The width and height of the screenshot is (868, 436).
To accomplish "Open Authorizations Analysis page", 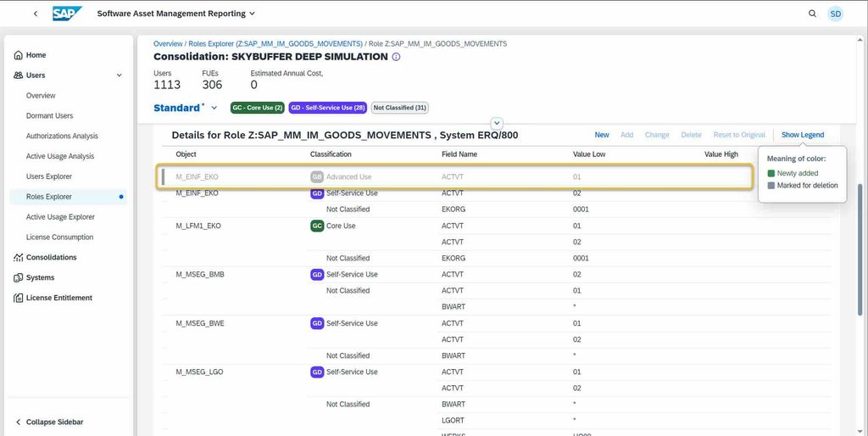I will (62, 136).
